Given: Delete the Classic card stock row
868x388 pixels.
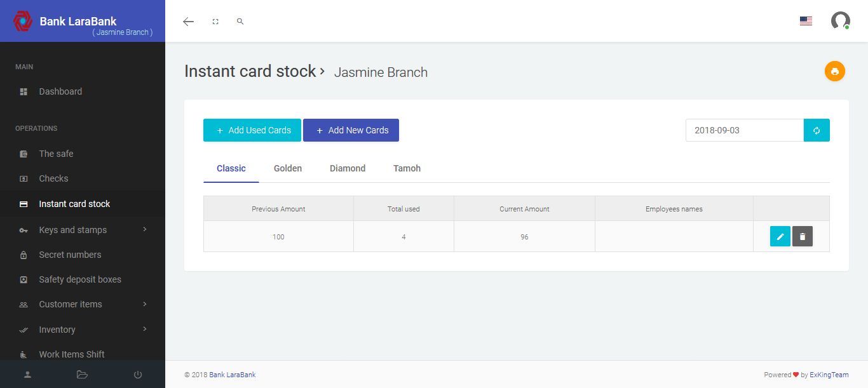Looking at the screenshot, I should 803,236.
